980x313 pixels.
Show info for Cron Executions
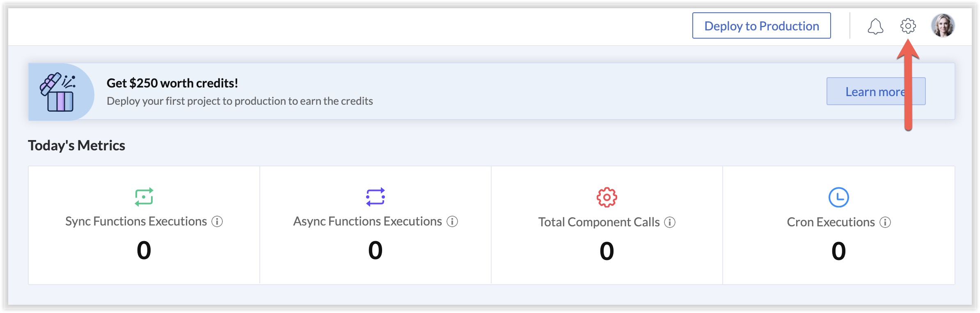pyautogui.click(x=885, y=222)
